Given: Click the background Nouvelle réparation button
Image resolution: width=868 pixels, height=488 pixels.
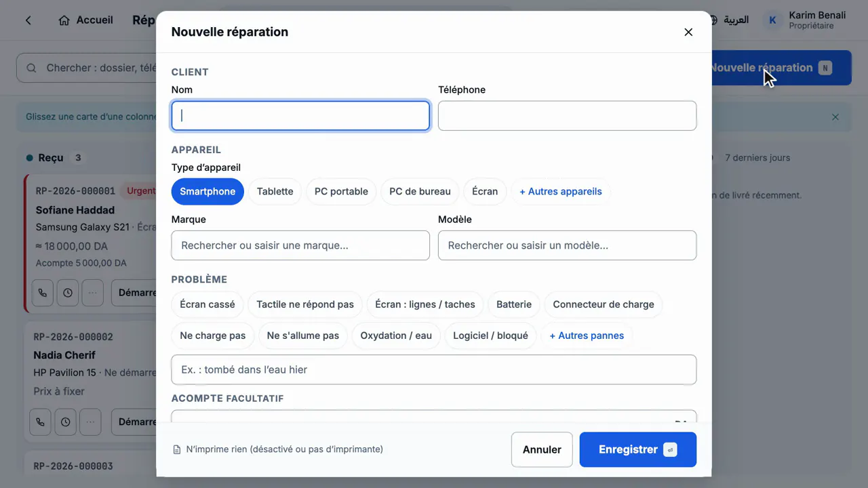Looking at the screenshot, I should tap(781, 68).
